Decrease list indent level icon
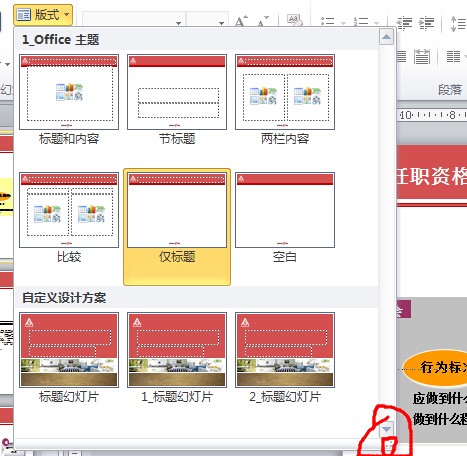The image size is (467, 456). click(404, 23)
